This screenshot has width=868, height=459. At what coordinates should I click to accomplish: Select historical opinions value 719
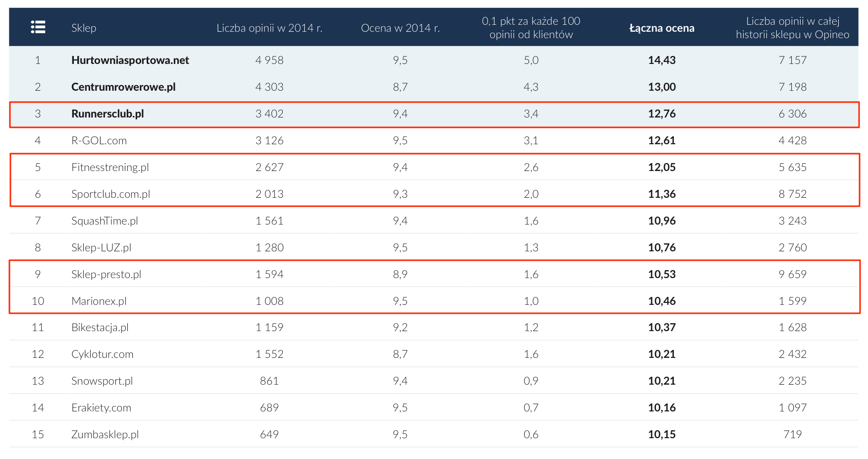click(793, 434)
